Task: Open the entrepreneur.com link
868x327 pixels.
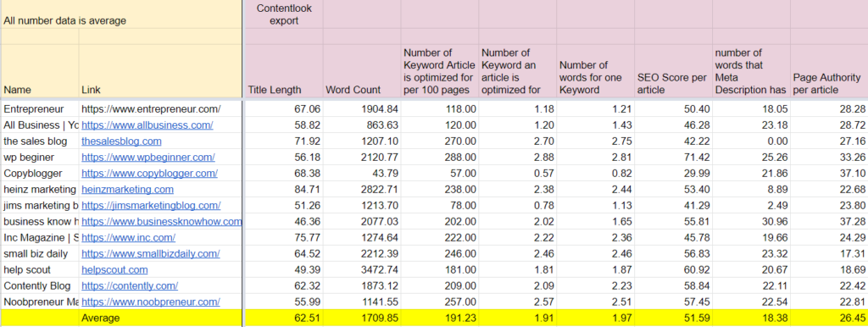Action: [x=151, y=109]
